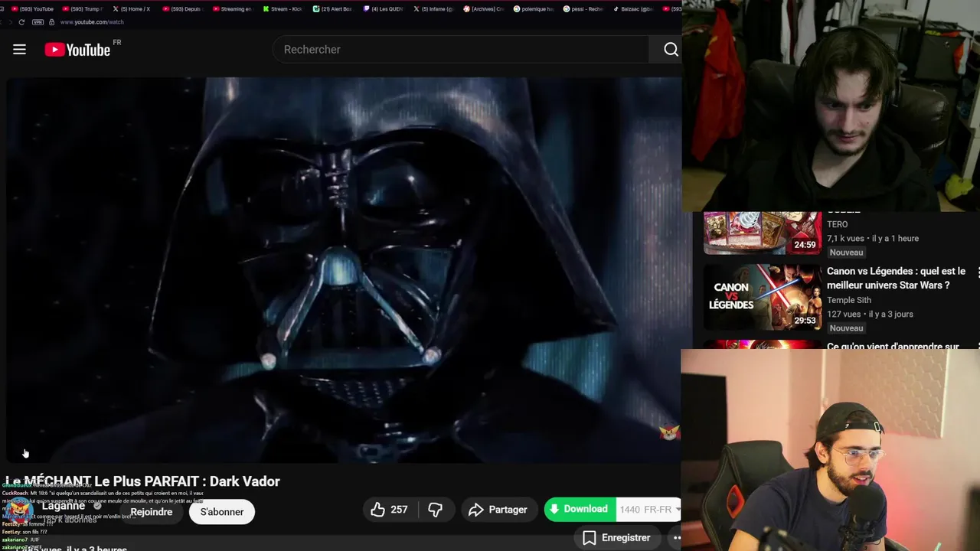Switch to the Streaming en tab
Image resolution: width=980 pixels, height=551 pixels.
point(231,9)
